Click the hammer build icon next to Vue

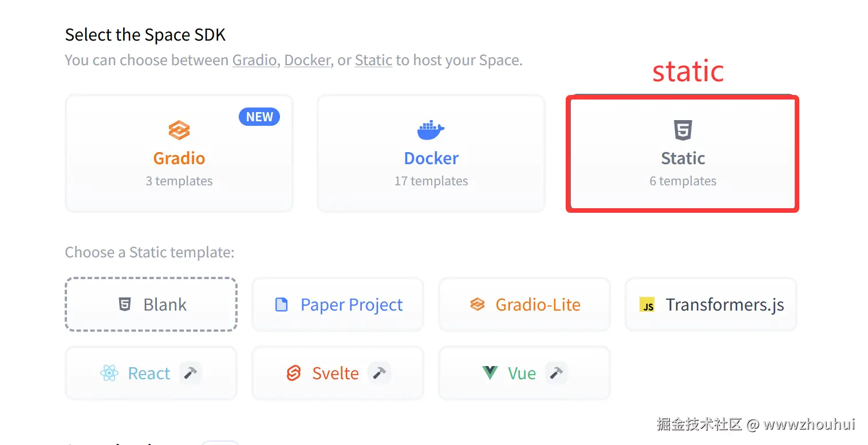(x=556, y=373)
